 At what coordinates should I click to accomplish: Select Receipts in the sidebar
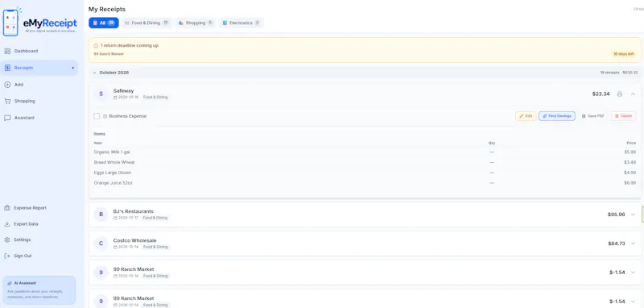tap(39, 68)
